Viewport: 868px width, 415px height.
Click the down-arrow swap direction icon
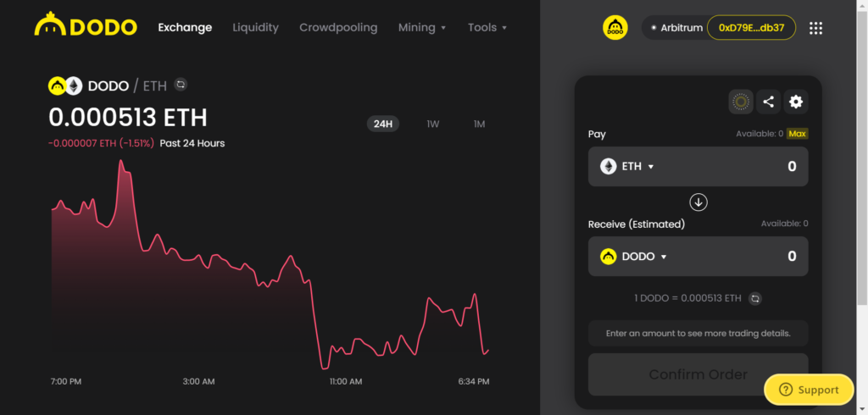tap(698, 202)
